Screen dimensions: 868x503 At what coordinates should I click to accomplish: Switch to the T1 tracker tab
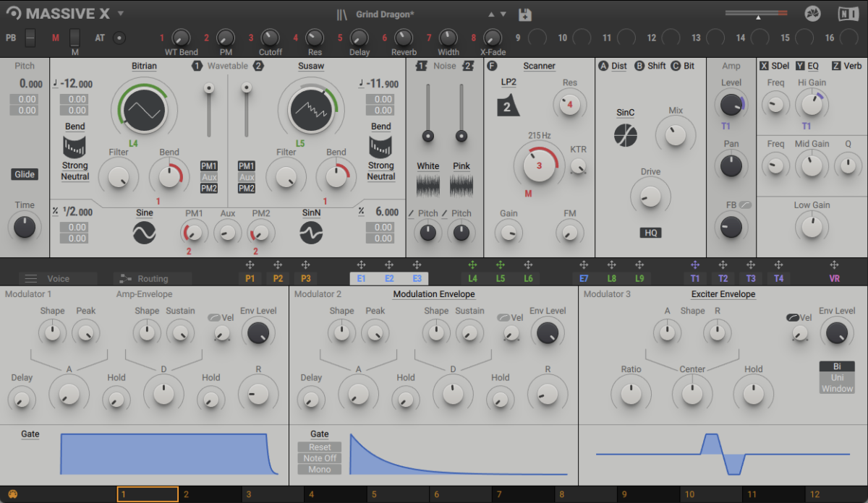click(x=695, y=278)
